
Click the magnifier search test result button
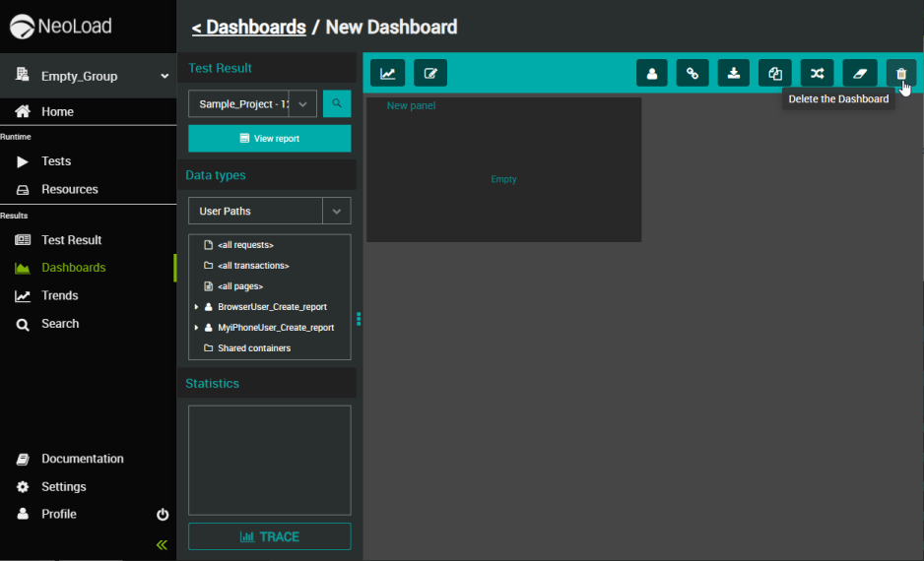pyautogui.click(x=337, y=103)
